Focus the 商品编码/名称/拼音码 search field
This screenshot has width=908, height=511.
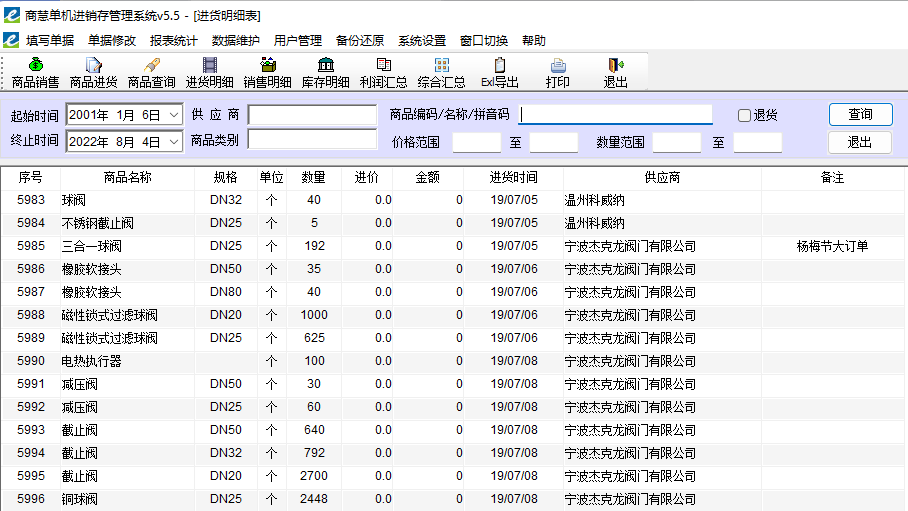click(616, 114)
